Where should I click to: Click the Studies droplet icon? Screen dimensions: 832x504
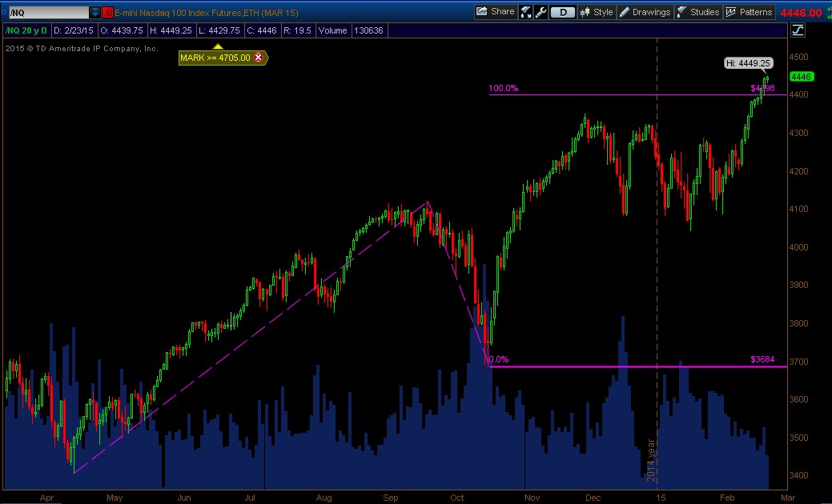pyautogui.click(x=680, y=11)
